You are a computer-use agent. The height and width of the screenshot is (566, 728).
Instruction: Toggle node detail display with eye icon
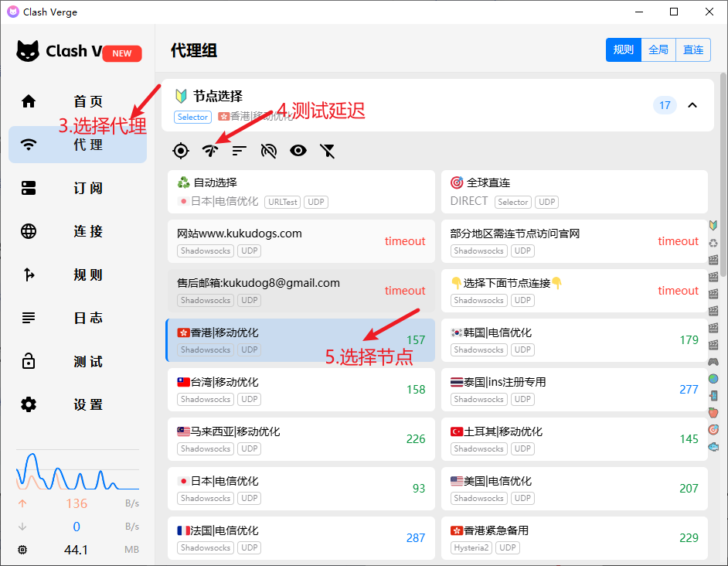[x=298, y=151]
